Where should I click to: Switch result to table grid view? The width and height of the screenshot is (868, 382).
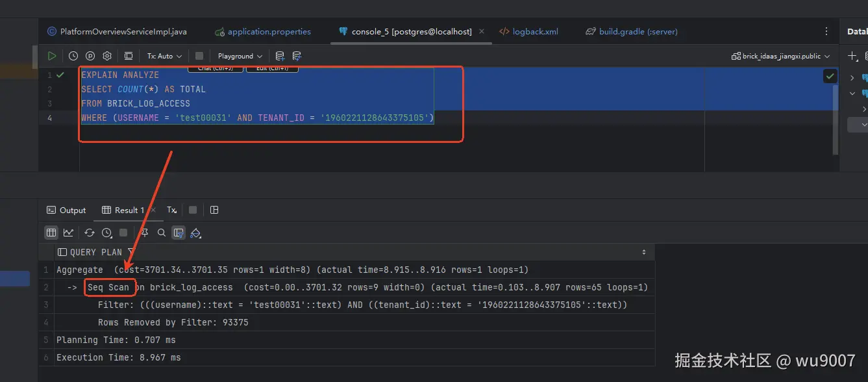tap(51, 232)
